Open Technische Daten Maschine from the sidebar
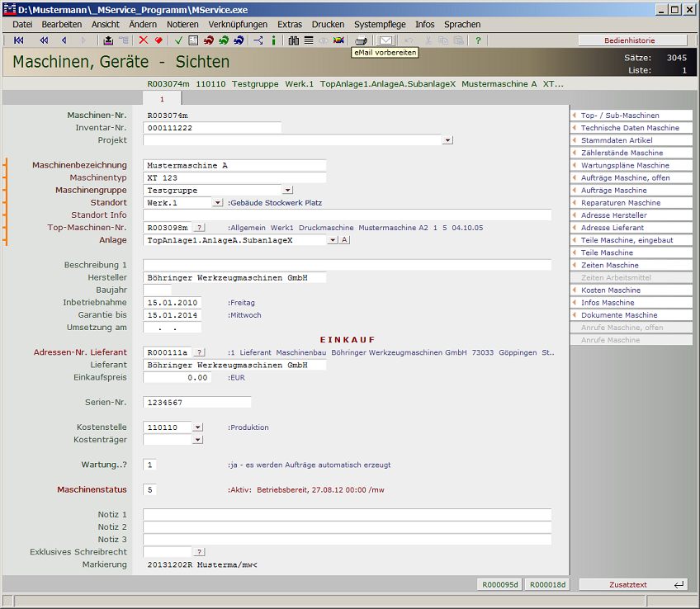 [631, 127]
